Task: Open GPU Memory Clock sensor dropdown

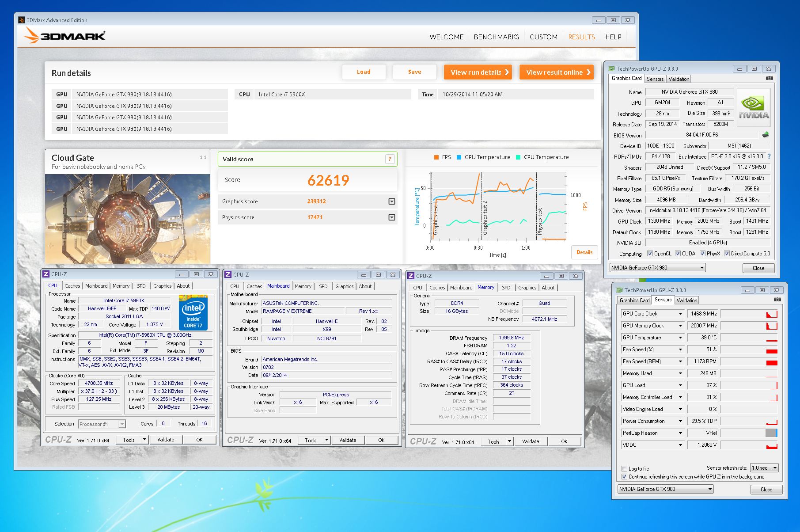Action: tap(680, 326)
